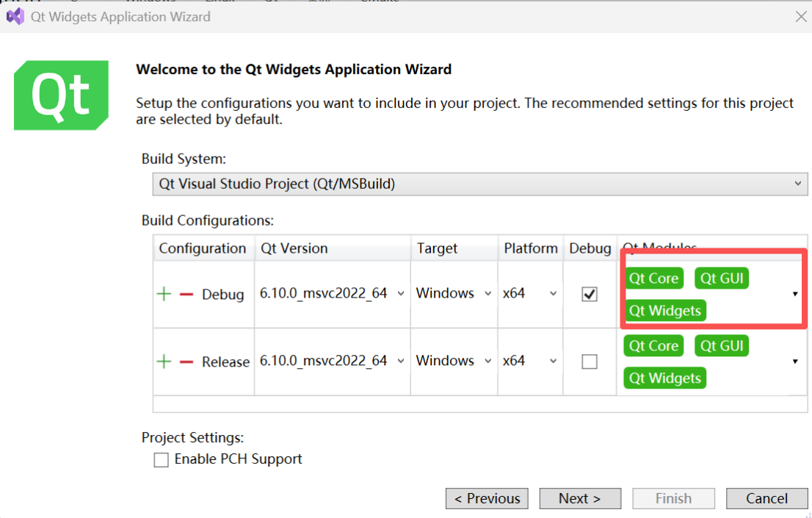
Task: Click the red minus icon in Release row
Action: pyautogui.click(x=186, y=361)
